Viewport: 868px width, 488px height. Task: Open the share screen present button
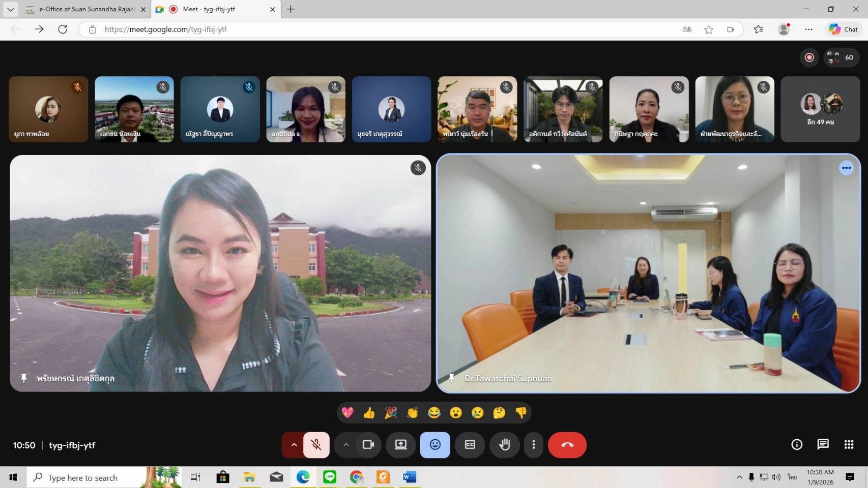point(401,445)
